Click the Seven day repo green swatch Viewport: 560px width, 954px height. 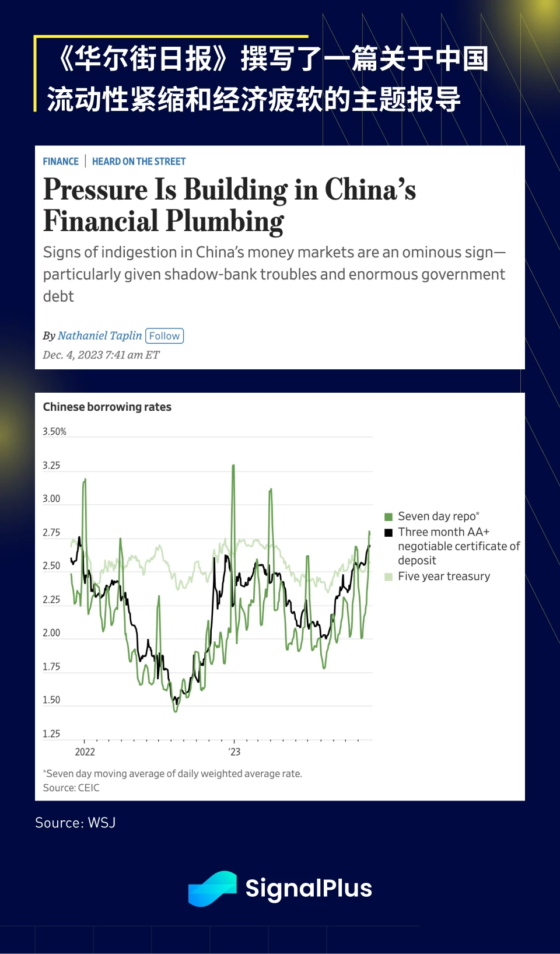[388, 516]
